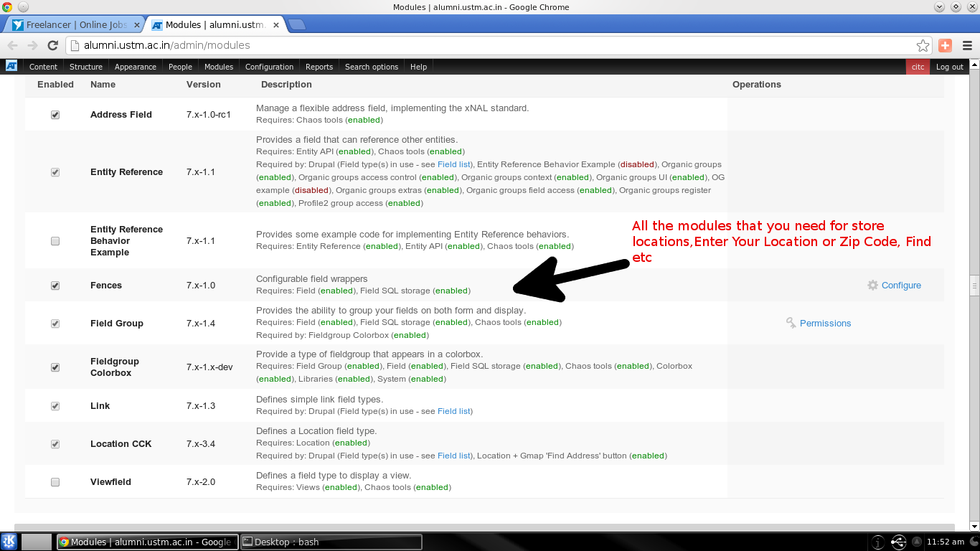This screenshot has height=551, width=980.
Task: Toggle the Field Group module checkbox
Action: [x=55, y=324]
